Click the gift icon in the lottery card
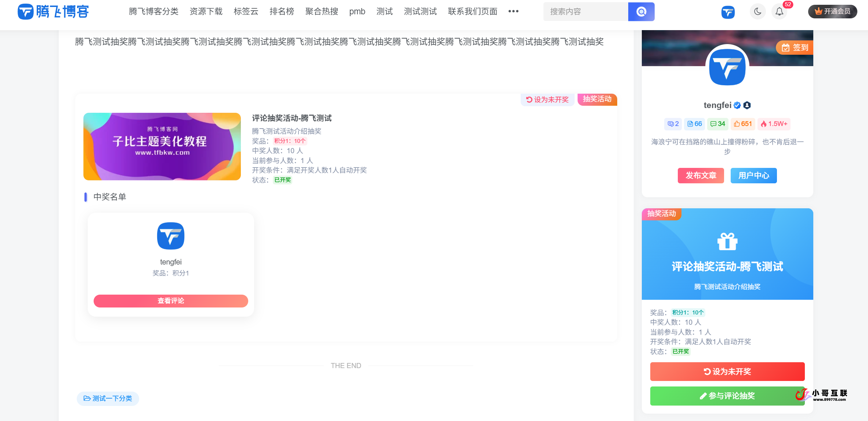The width and height of the screenshot is (868, 421). (x=727, y=242)
